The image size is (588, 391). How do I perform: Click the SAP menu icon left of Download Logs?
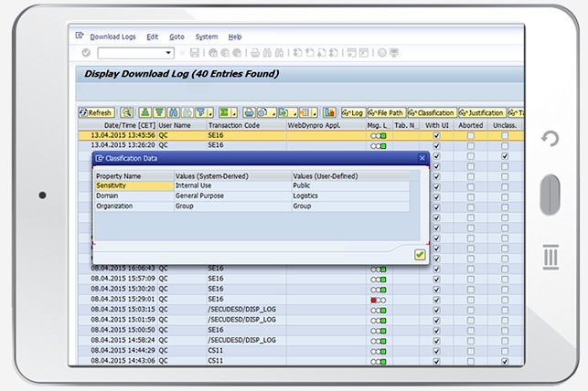point(80,37)
